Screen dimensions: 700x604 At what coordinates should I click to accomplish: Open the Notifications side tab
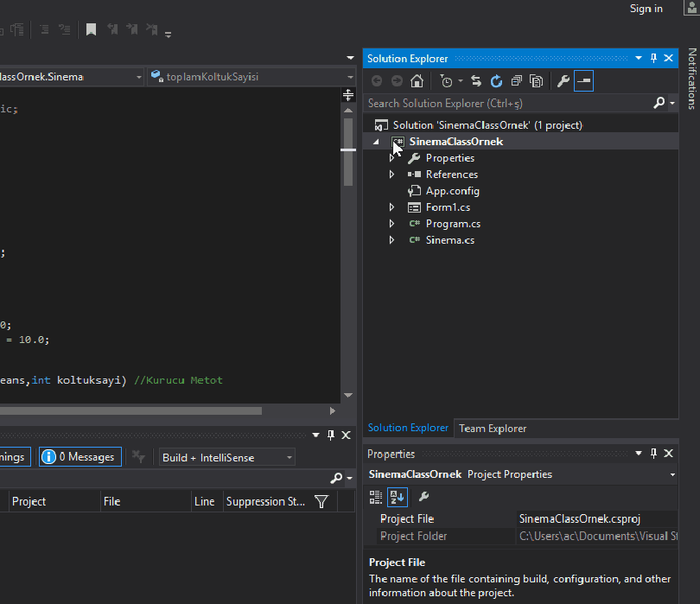pyautogui.click(x=692, y=79)
